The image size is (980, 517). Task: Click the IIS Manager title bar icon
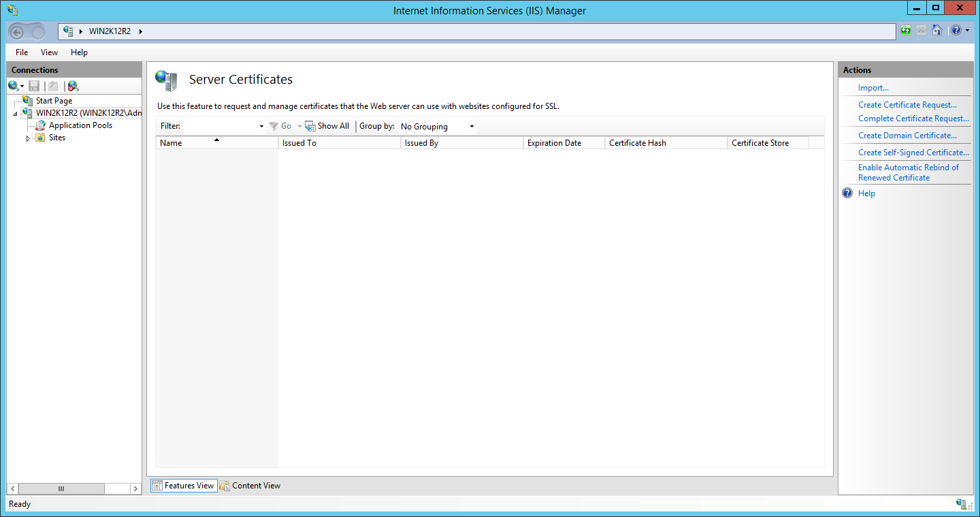coord(12,10)
